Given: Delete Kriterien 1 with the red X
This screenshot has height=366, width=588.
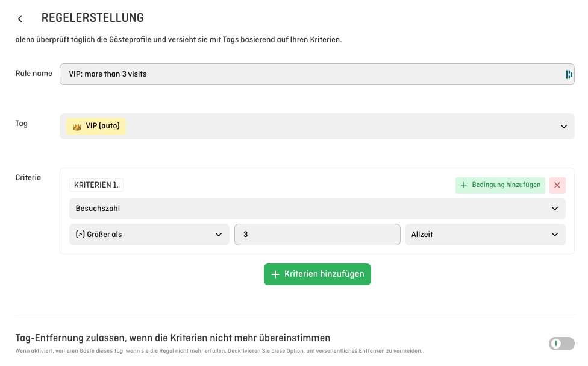Looking at the screenshot, I should pos(557,185).
